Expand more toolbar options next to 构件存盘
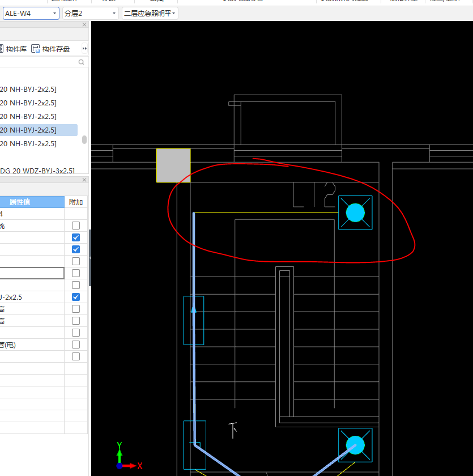This screenshot has width=473, height=476. click(x=84, y=49)
